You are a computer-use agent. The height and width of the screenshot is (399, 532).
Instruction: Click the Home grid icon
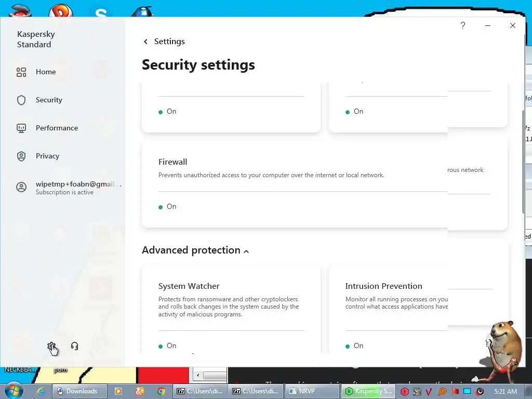pyautogui.click(x=21, y=72)
